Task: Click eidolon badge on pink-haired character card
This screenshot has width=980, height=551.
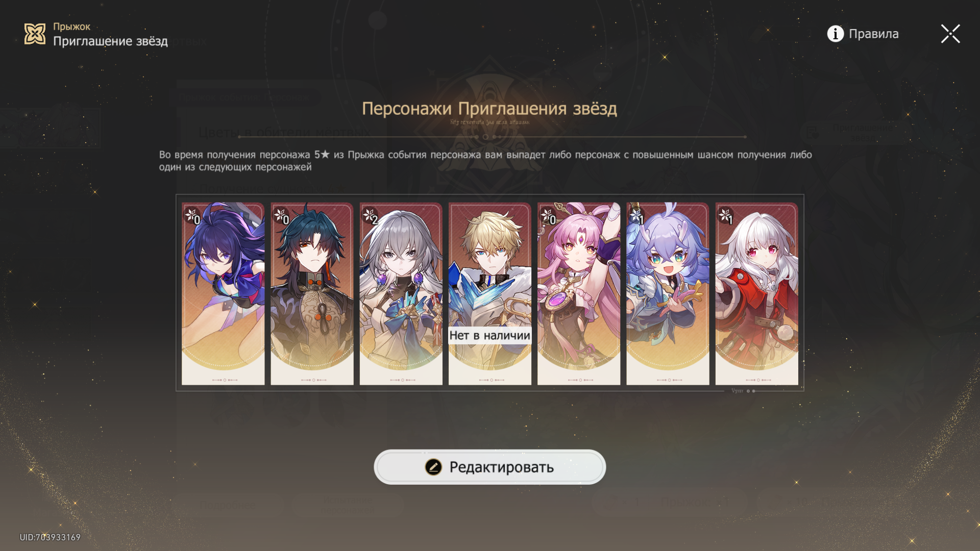Action: [x=548, y=216]
